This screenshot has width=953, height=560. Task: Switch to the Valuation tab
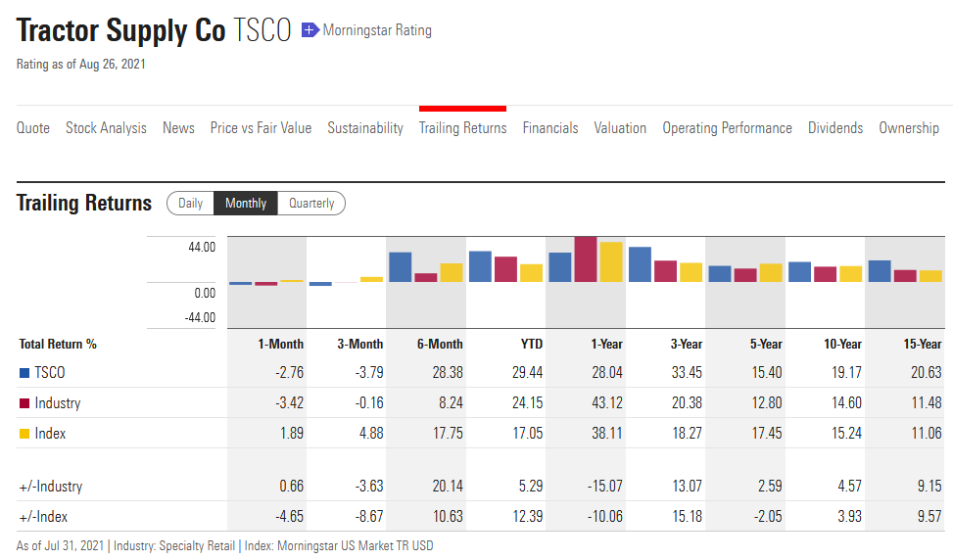click(620, 128)
